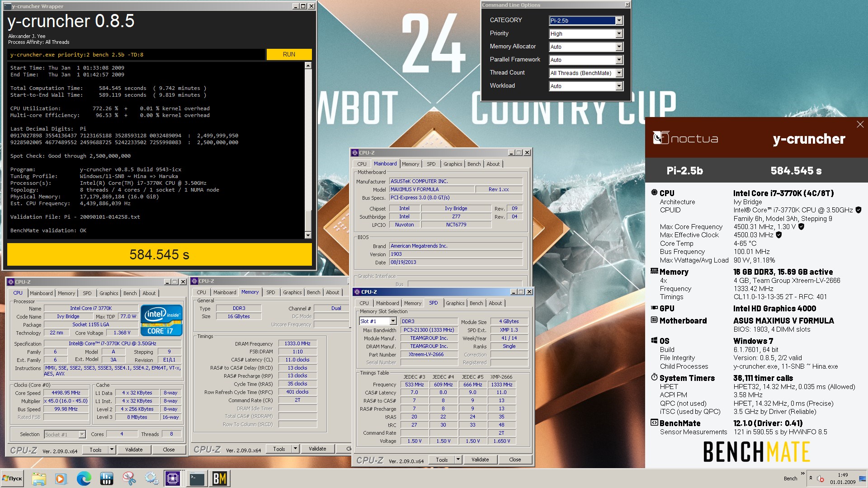Open the terminal console taskbar icon
The image size is (868, 488).
pos(197,479)
